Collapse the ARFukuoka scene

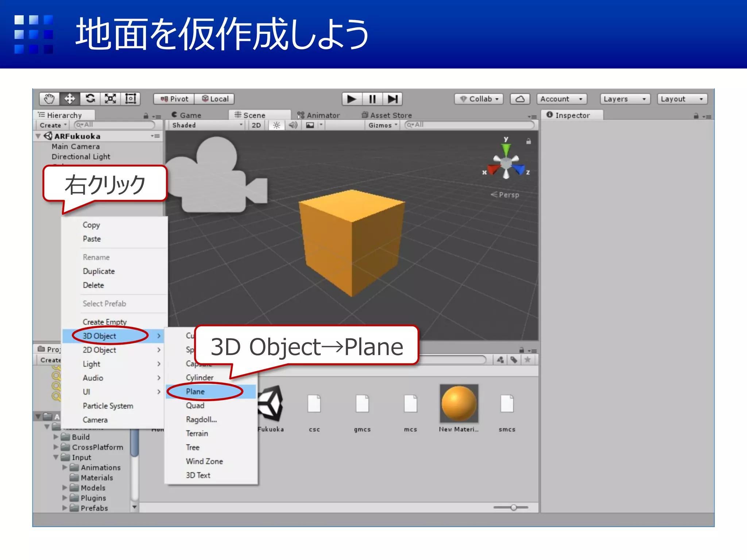coord(38,136)
